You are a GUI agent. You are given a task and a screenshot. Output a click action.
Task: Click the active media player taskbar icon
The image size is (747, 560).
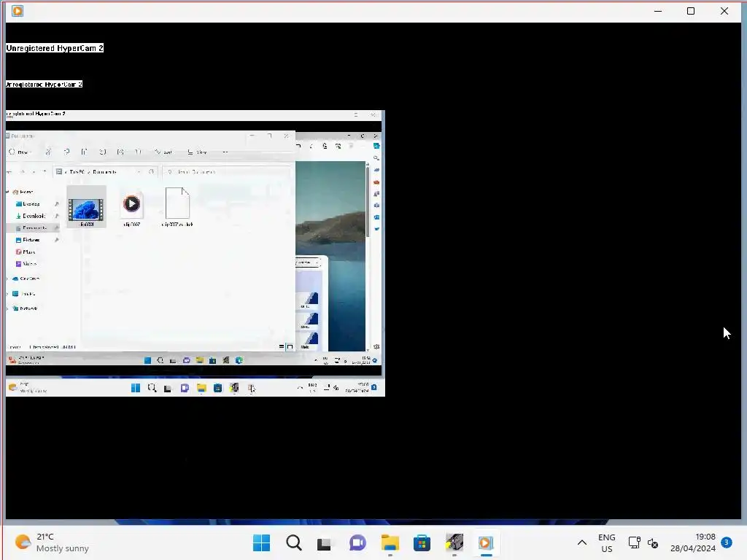click(x=486, y=542)
